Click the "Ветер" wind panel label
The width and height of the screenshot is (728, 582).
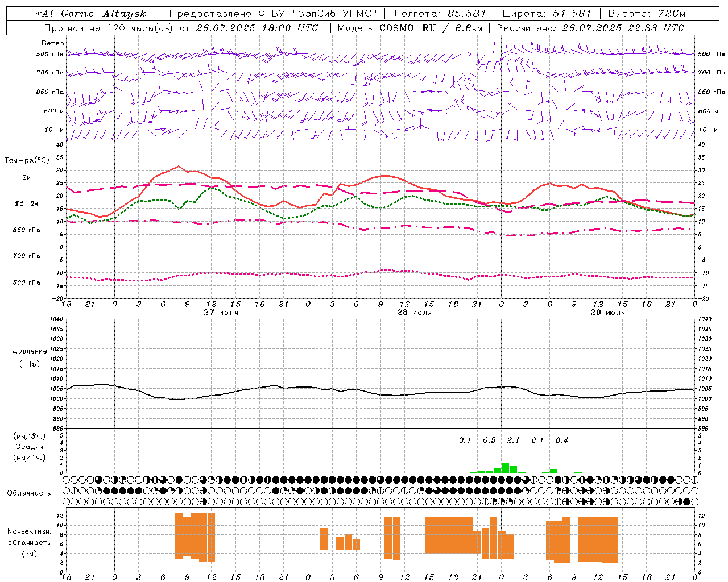pos(52,43)
